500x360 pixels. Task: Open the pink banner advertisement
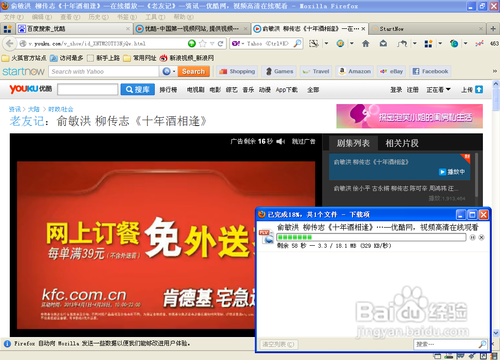pyautogui.click(x=409, y=116)
